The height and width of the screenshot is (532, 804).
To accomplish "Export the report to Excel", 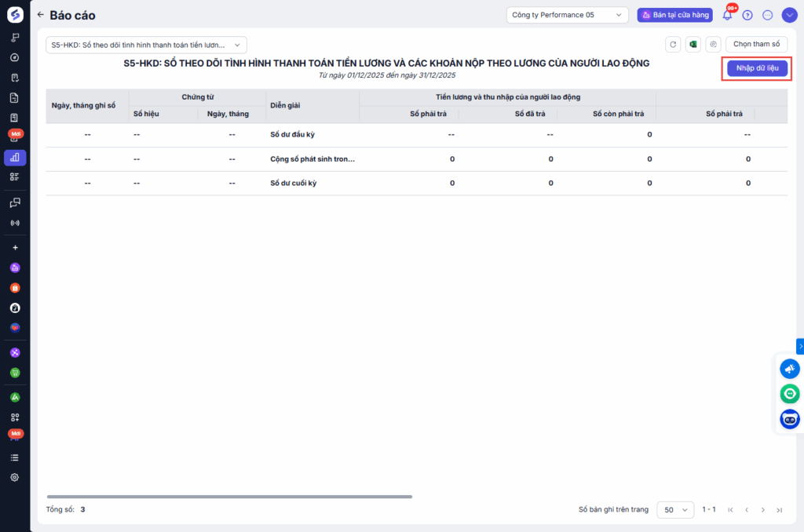I will 693,45.
